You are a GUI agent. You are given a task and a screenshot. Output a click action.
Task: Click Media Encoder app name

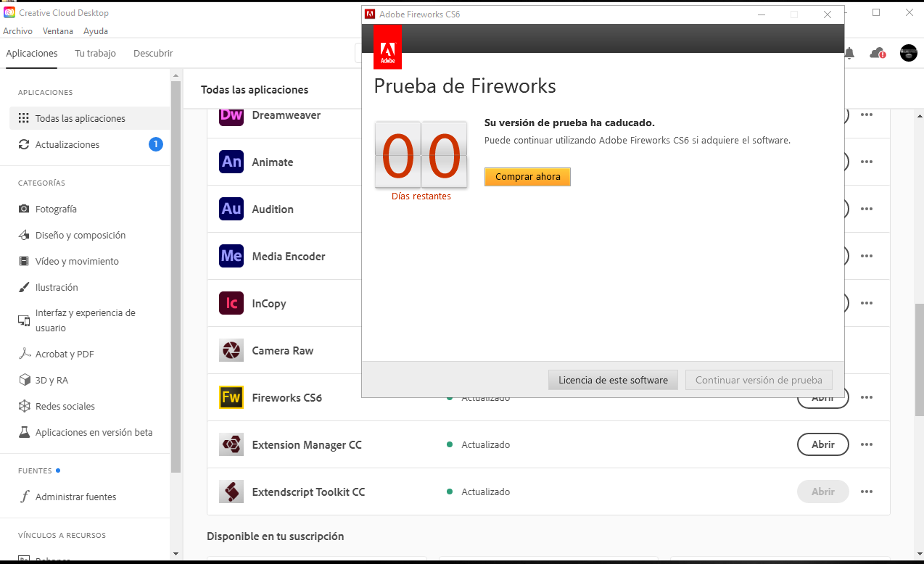tap(289, 256)
